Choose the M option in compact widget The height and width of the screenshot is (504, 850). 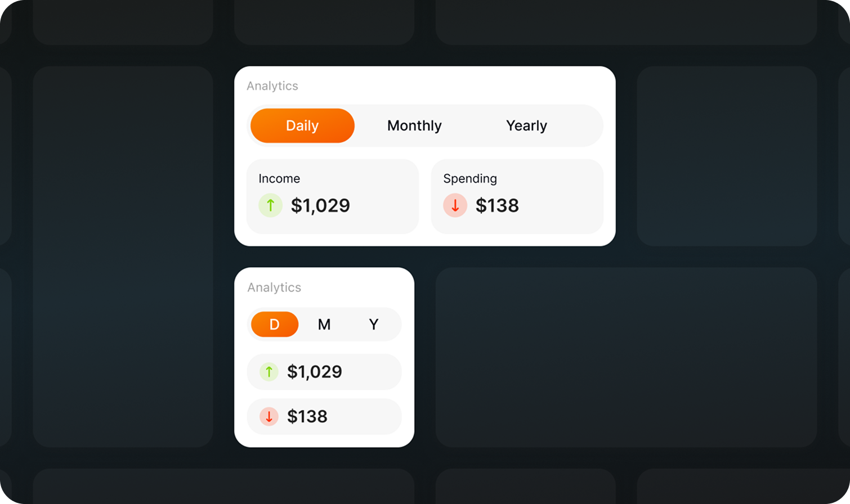point(324,325)
